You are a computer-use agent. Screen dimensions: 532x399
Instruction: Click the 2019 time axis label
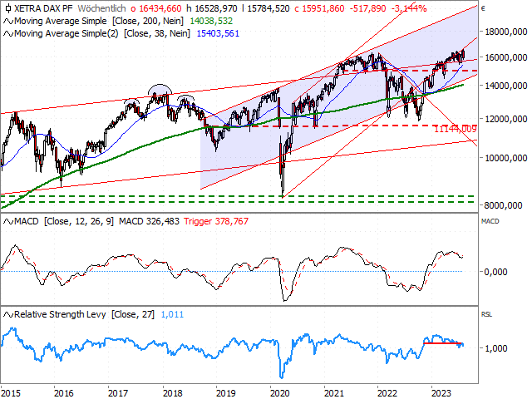(226, 393)
